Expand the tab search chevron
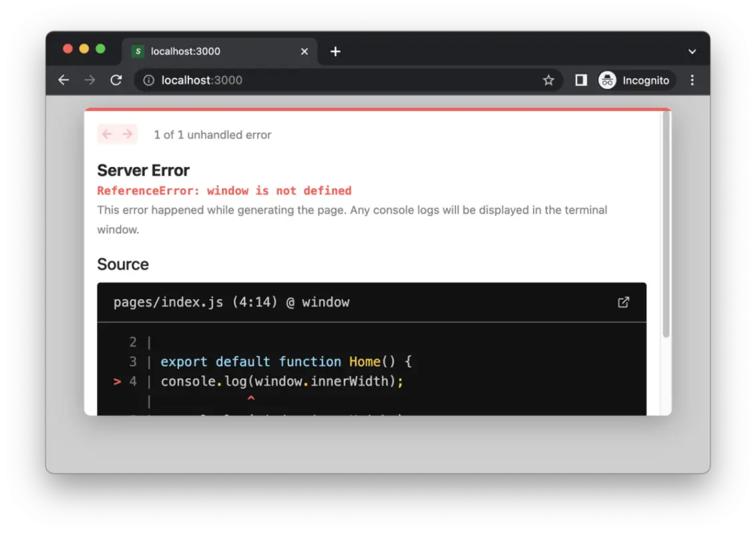 (692, 51)
